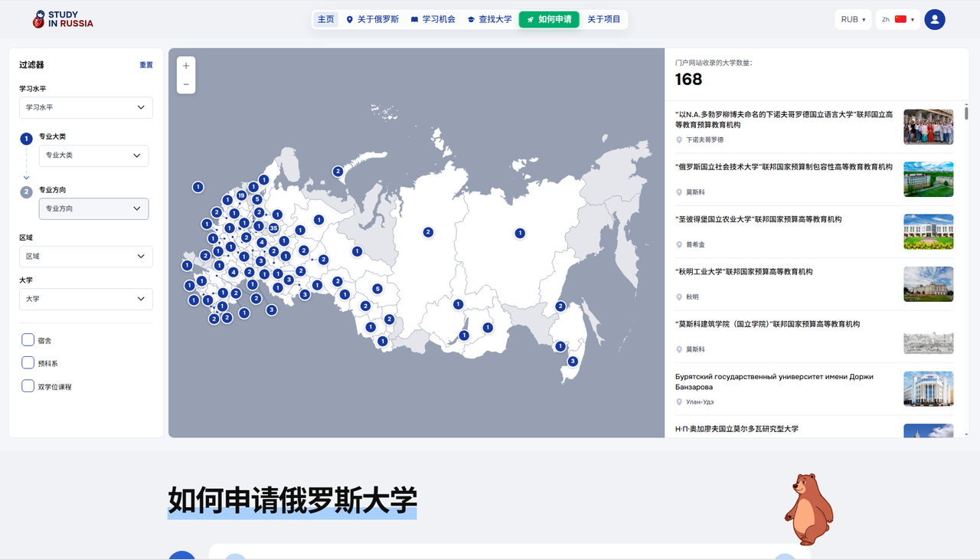Enable the 宿舍 checkbox
This screenshot has height=560, width=980.
click(28, 340)
